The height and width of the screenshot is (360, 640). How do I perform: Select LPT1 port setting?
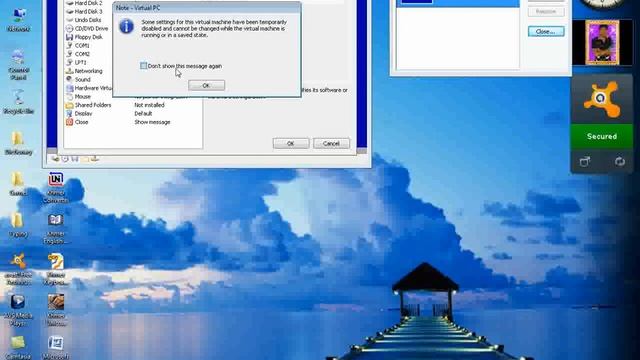(x=77, y=62)
